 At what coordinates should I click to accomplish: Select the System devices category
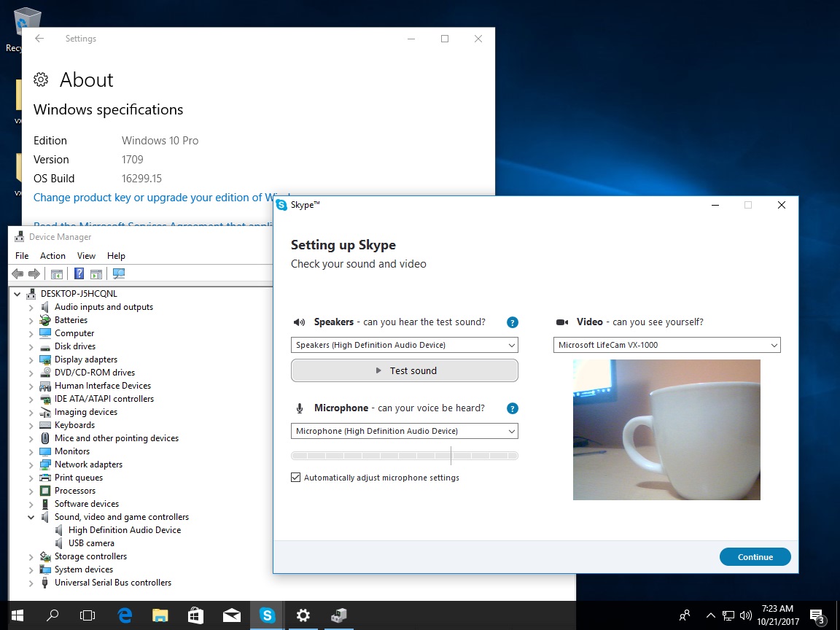[84, 569]
